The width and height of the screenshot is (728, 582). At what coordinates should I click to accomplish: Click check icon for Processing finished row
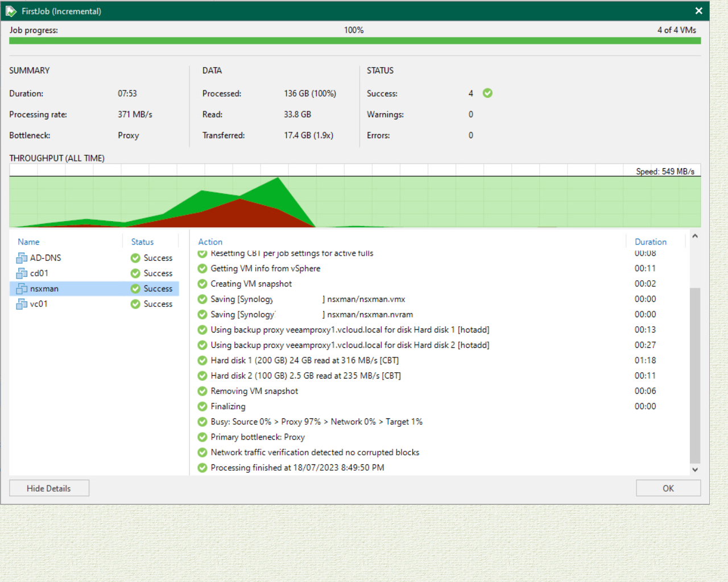(x=202, y=468)
